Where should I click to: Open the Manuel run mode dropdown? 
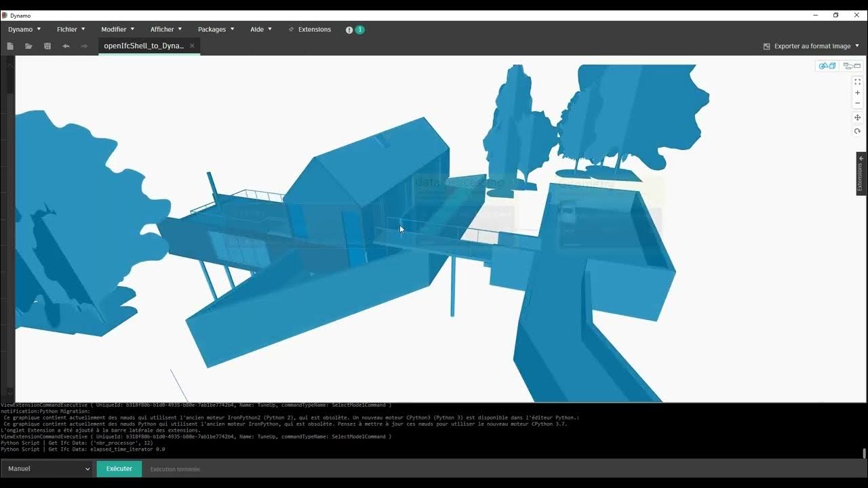point(46,468)
